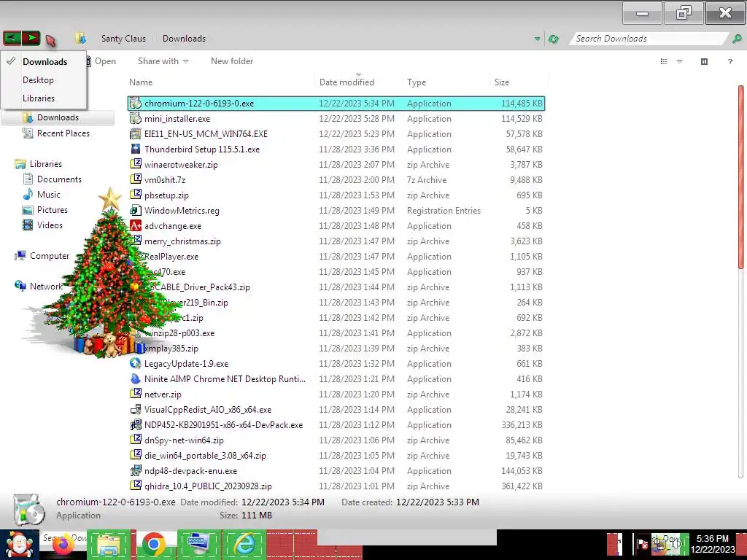Create a New folder
The height and width of the screenshot is (560, 747).
[232, 61]
